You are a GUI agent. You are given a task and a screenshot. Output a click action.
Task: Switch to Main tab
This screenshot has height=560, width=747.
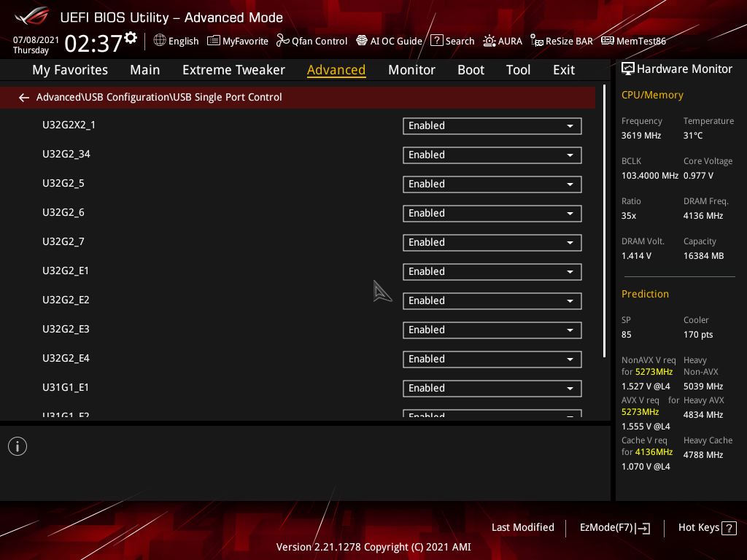point(145,70)
